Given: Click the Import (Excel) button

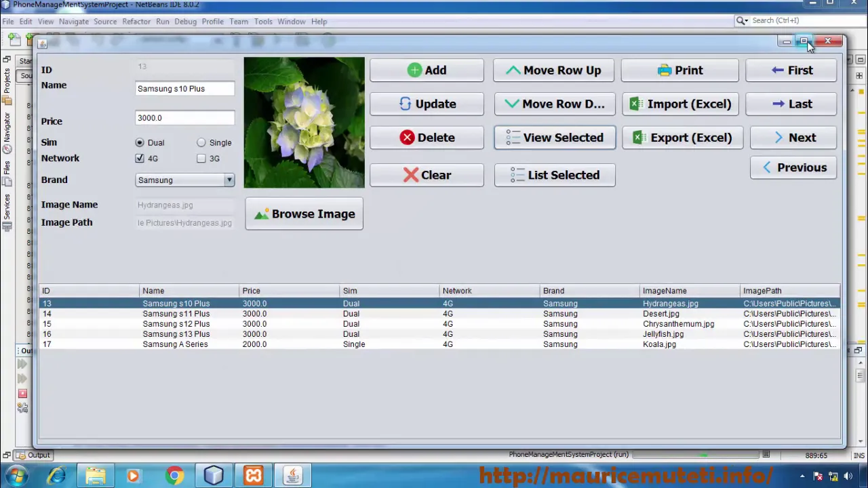Looking at the screenshot, I should [679, 104].
